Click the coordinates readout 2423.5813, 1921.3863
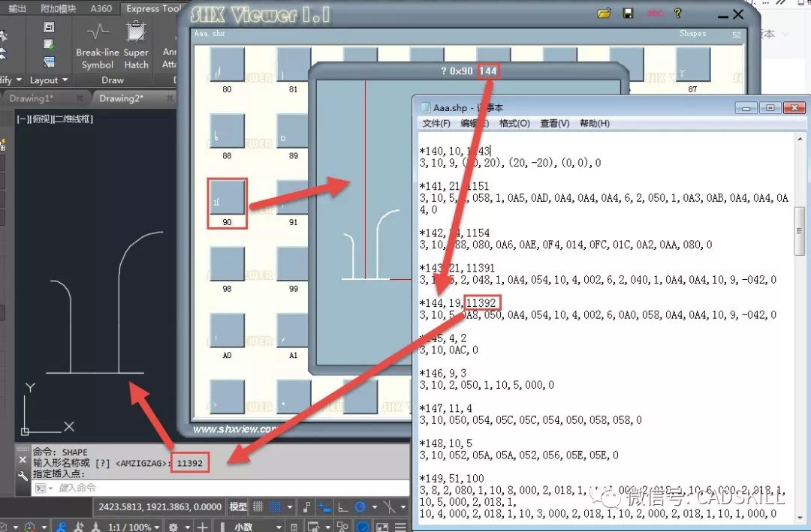 (x=160, y=507)
